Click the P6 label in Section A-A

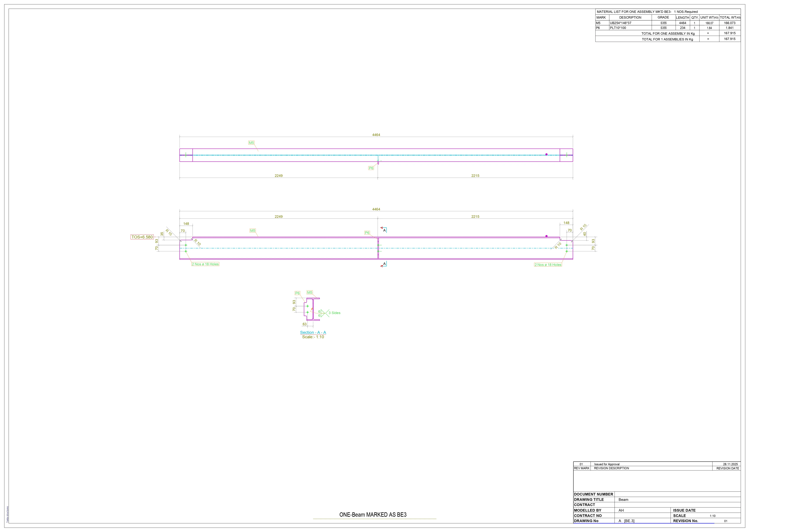(297, 293)
